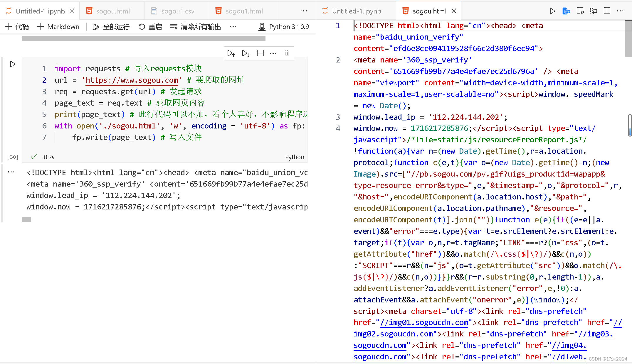The width and height of the screenshot is (632, 364).
Task: Run cells above using cell toolbar icon
Action: 231,53
